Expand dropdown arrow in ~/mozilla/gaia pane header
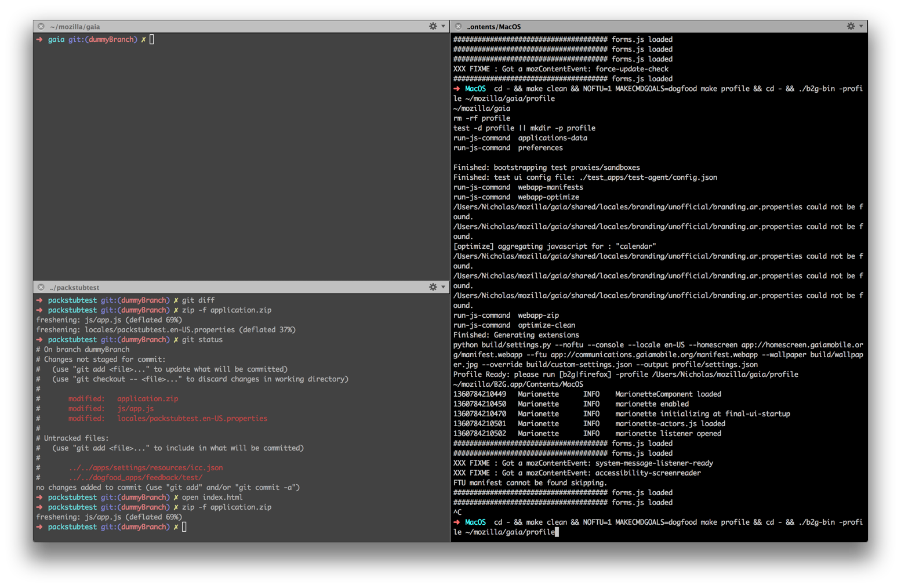Screen dimensions: 901x588 point(444,26)
